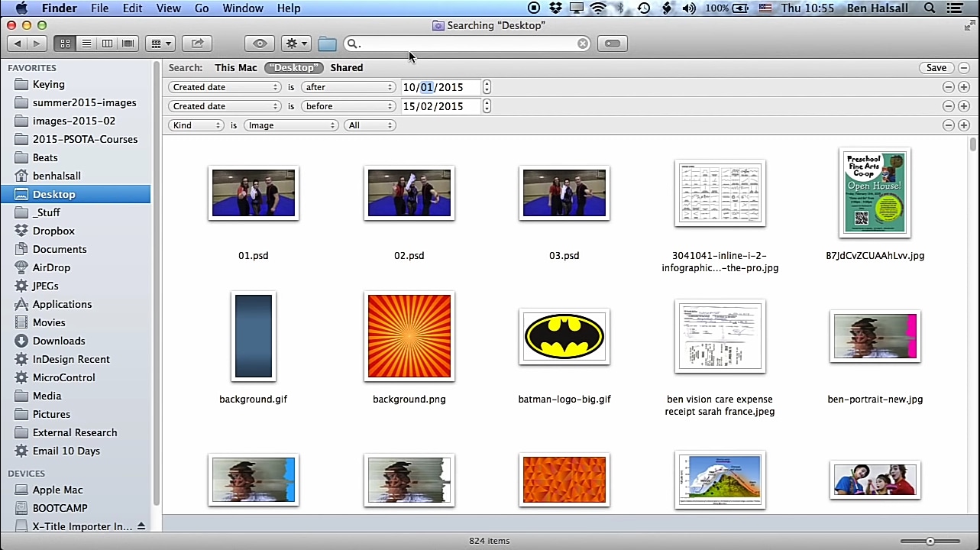
Task: Open the Share toolbar button
Action: coord(197,44)
